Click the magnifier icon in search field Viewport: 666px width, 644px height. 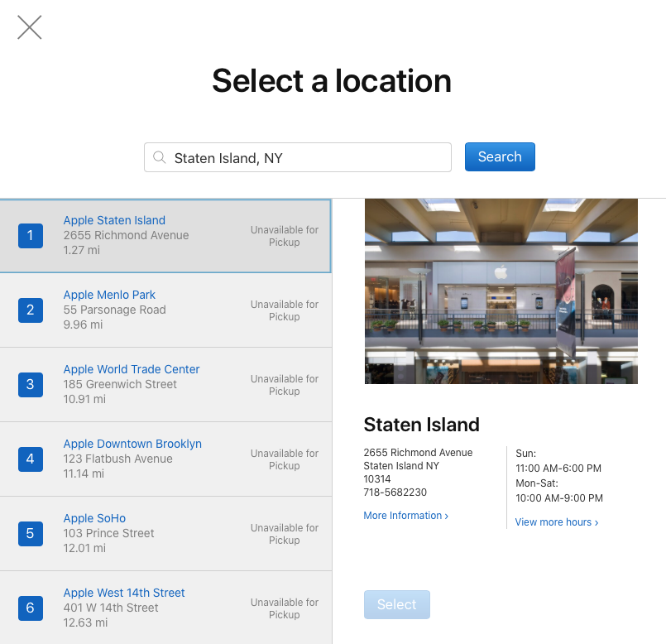click(160, 157)
